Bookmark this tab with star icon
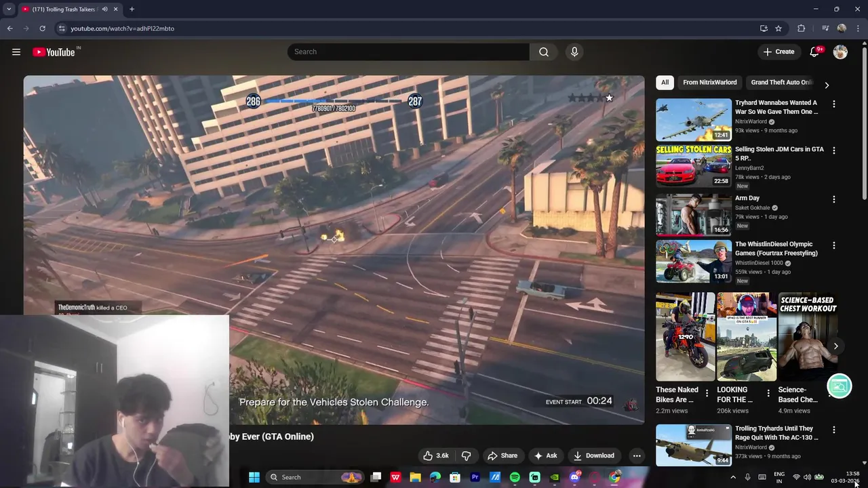The image size is (868, 488). pos(778,28)
